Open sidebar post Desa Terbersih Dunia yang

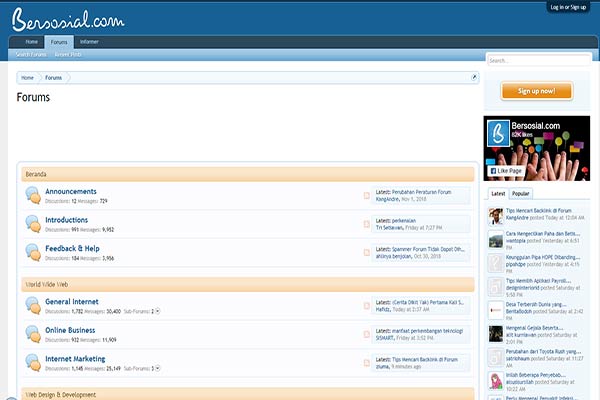point(536,304)
